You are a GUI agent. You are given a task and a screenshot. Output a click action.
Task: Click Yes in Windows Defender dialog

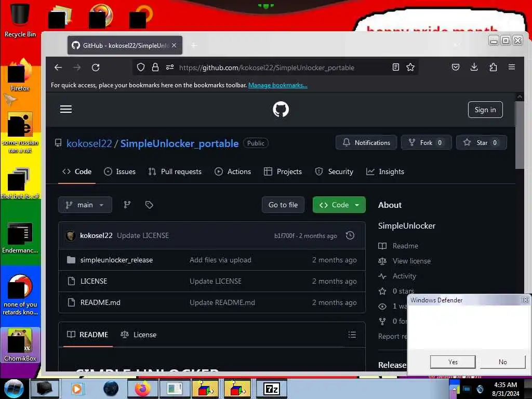453,362
